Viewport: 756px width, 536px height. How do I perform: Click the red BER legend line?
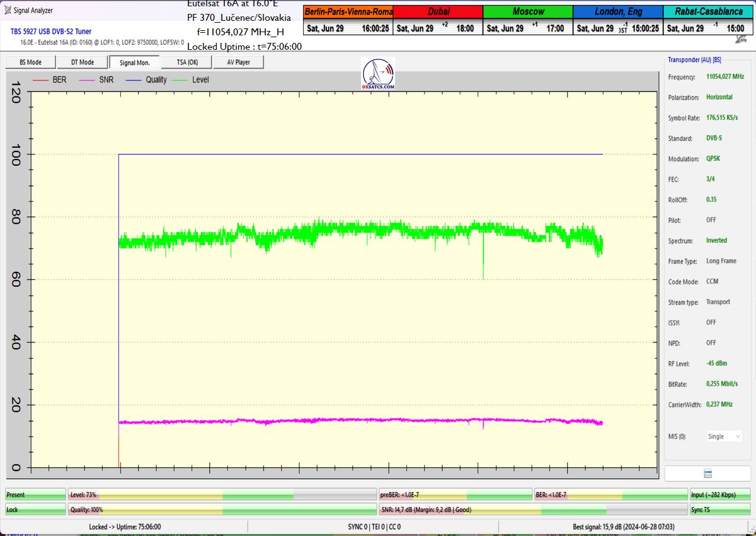[x=40, y=80]
